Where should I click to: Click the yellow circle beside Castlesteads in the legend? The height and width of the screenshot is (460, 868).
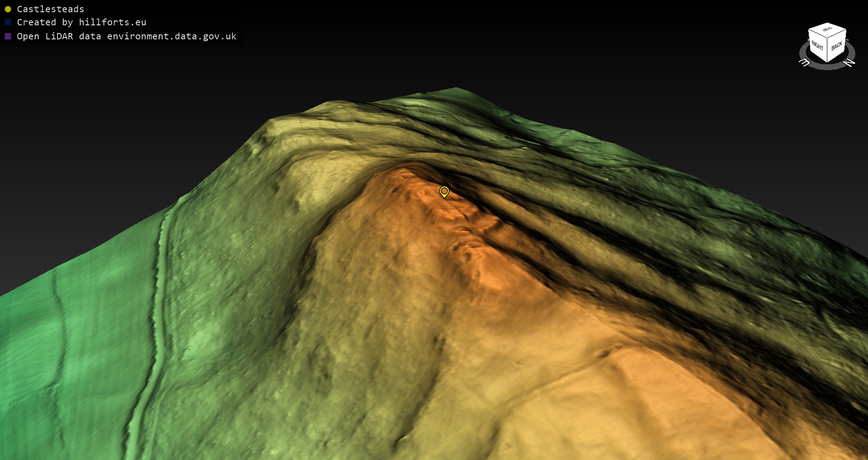click(x=8, y=9)
